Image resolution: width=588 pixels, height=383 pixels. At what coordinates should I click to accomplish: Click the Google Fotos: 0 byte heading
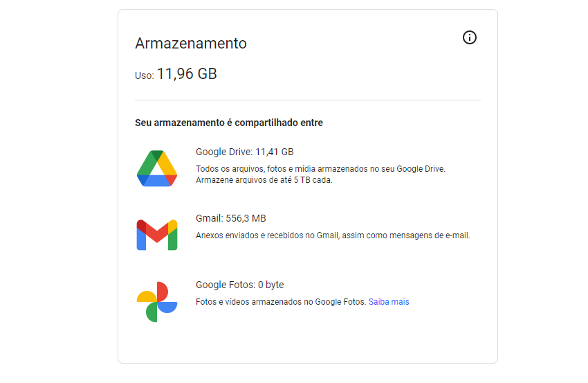(x=239, y=285)
